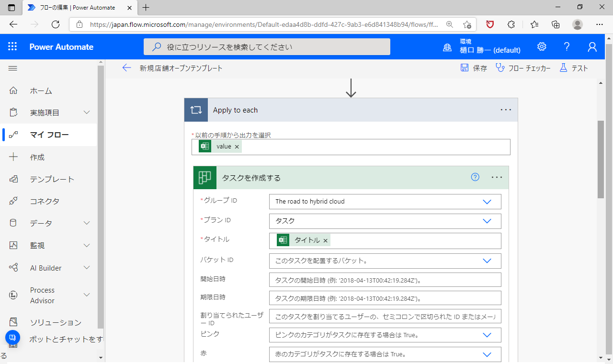Click the 割り当てられたユーザー ID field
The width and height of the screenshot is (613, 364).
coord(385,317)
